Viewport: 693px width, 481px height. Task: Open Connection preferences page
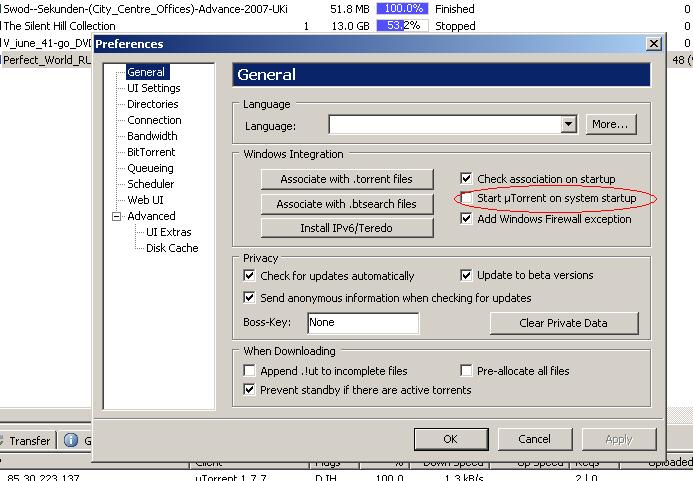coord(154,120)
